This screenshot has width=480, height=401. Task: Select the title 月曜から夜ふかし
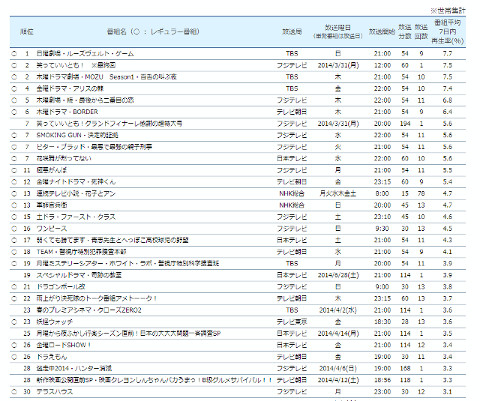point(129,334)
